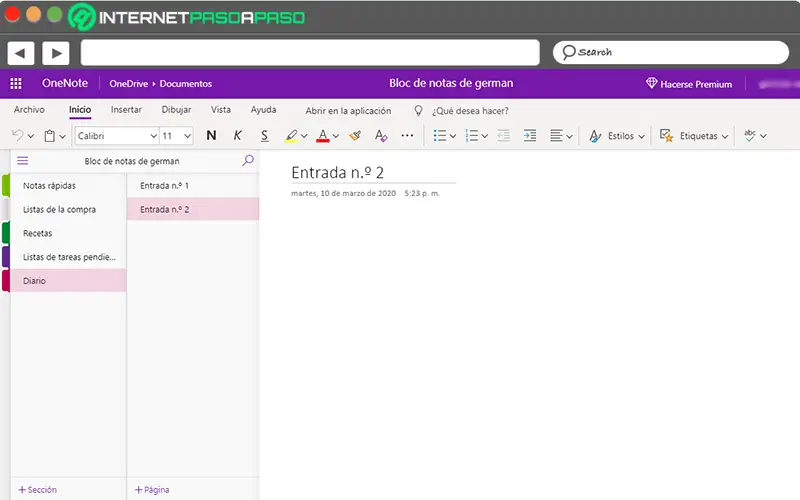Switch to the Dibujar tab
Image resolution: width=800 pixels, height=500 pixels.
(x=176, y=110)
